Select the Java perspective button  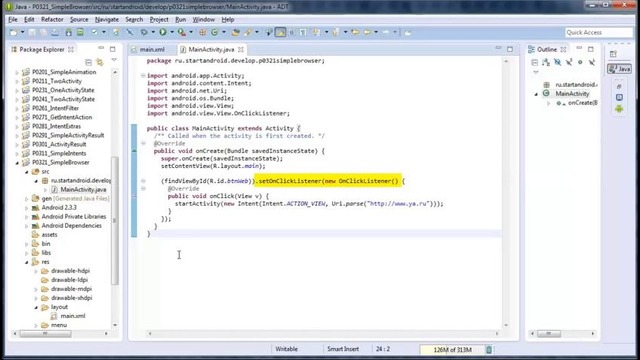[x=619, y=69]
